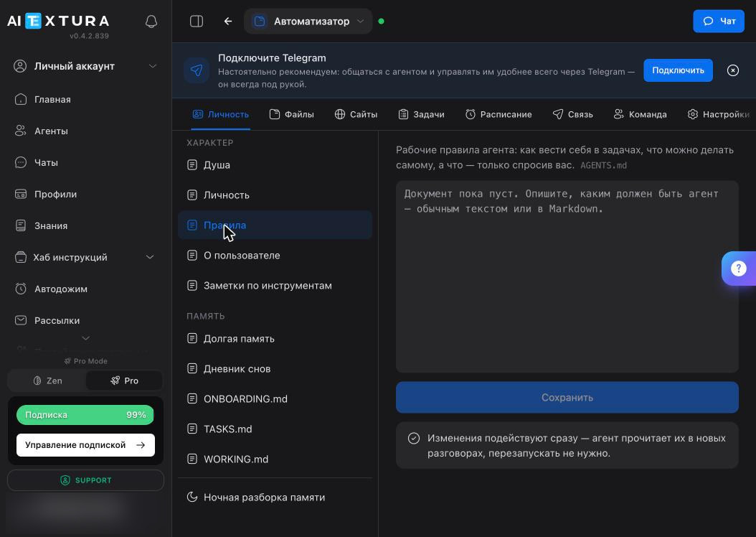Click the green agent status dot

click(381, 22)
